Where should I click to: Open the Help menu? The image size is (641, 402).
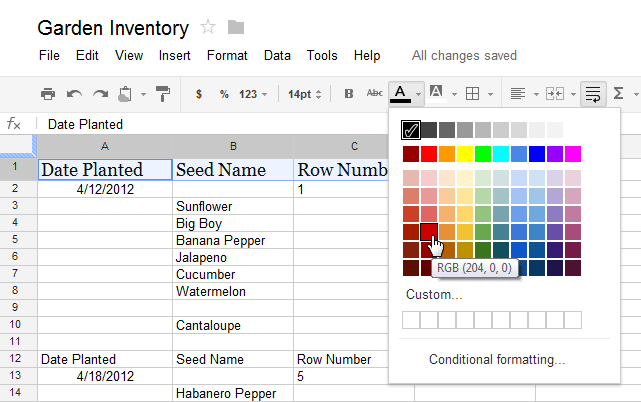[367, 55]
